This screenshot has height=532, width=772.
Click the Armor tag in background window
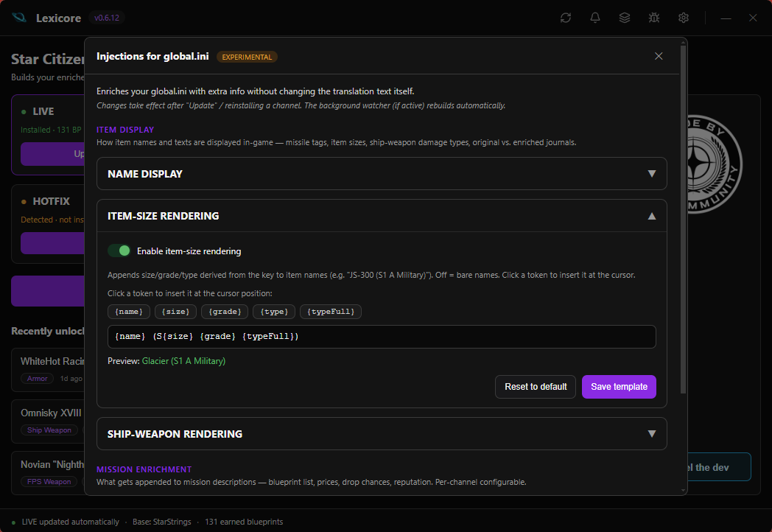coord(37,378)
